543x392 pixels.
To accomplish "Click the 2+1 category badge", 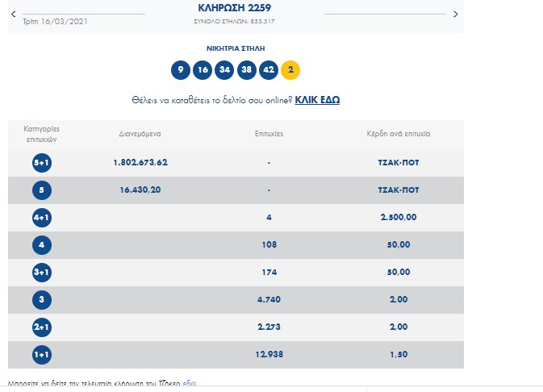I will 42,327.
